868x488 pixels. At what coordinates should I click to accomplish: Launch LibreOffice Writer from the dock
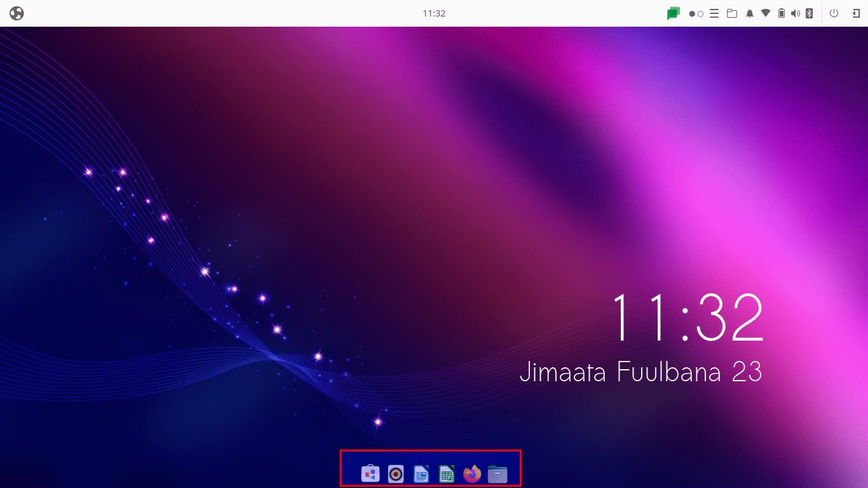pos(421,474)
